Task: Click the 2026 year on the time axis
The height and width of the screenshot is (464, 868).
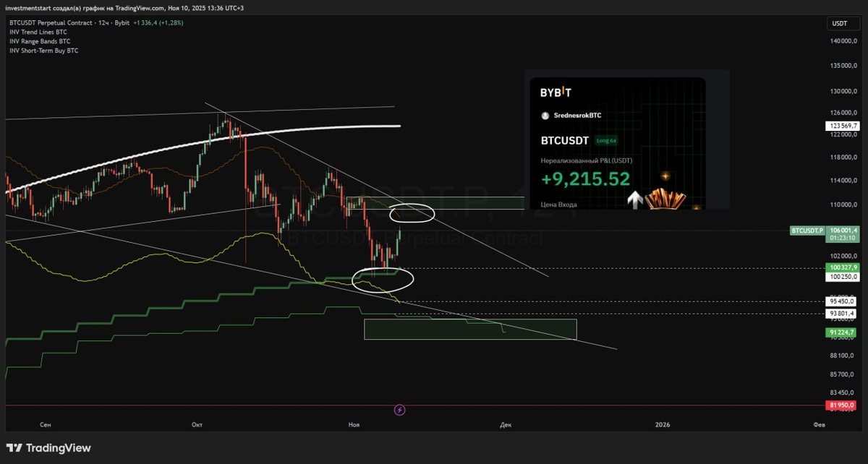Action: point(662,425)
